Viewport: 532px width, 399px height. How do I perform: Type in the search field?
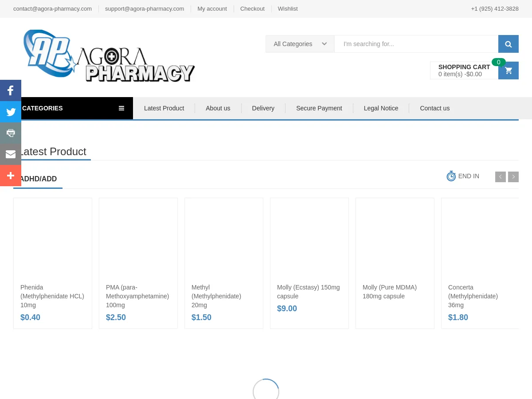(x=416, y=44)
